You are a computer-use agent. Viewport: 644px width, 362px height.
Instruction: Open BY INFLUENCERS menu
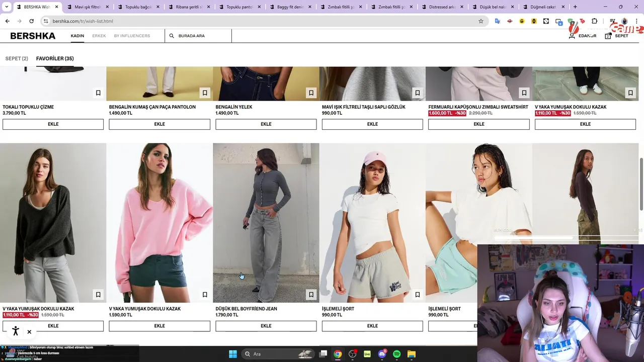tap(132, 36)
